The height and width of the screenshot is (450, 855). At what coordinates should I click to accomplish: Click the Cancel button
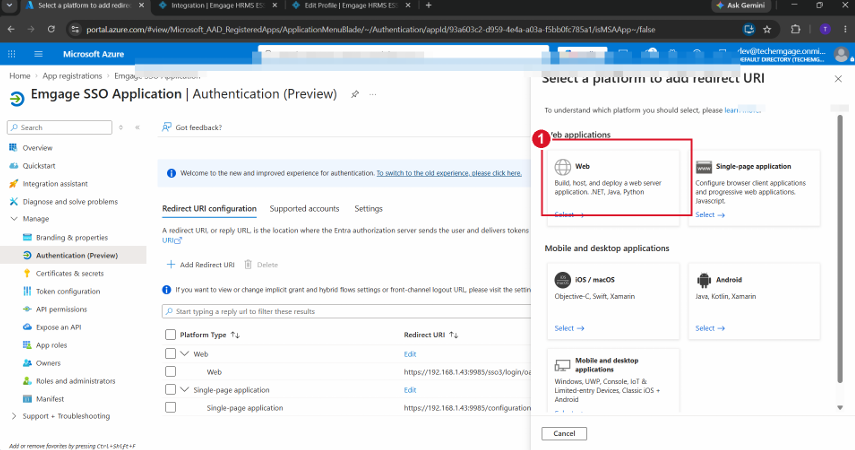(564, 434)
